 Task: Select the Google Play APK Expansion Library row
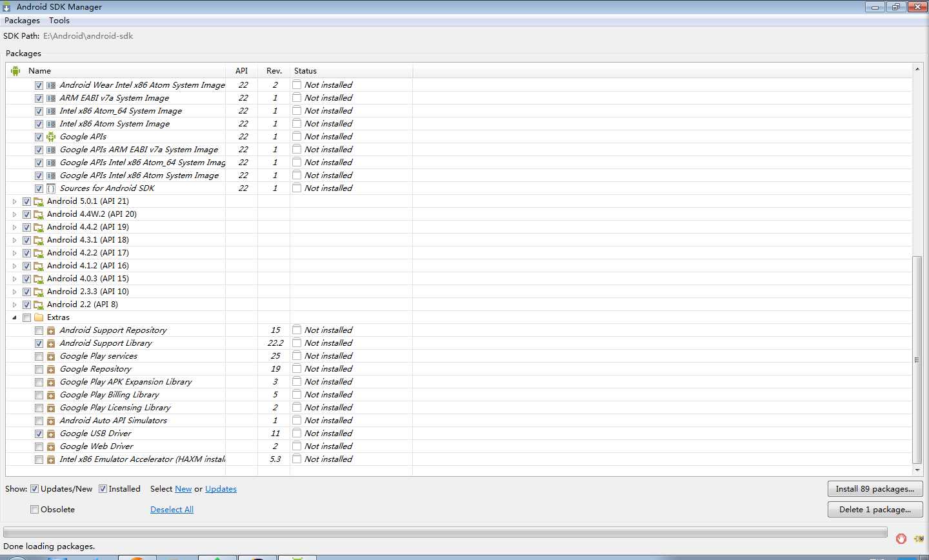pyautogui.click(x=459, y=382)
